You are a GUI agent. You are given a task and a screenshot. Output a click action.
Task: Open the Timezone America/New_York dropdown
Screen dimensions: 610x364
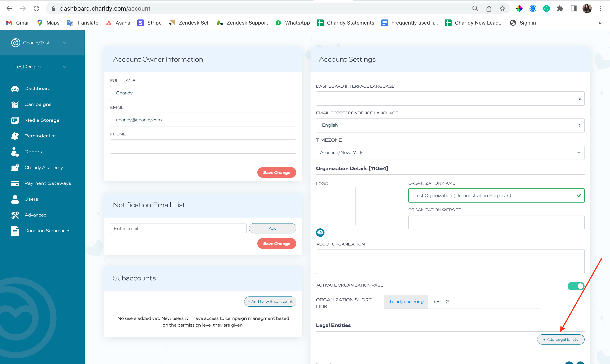(x=450, y=153)
